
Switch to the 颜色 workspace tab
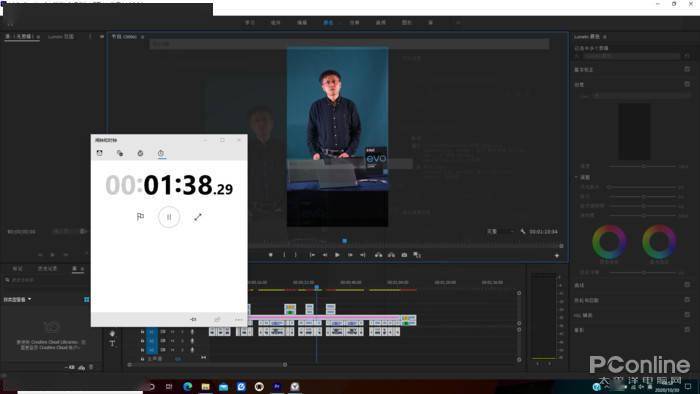(328, 22)
